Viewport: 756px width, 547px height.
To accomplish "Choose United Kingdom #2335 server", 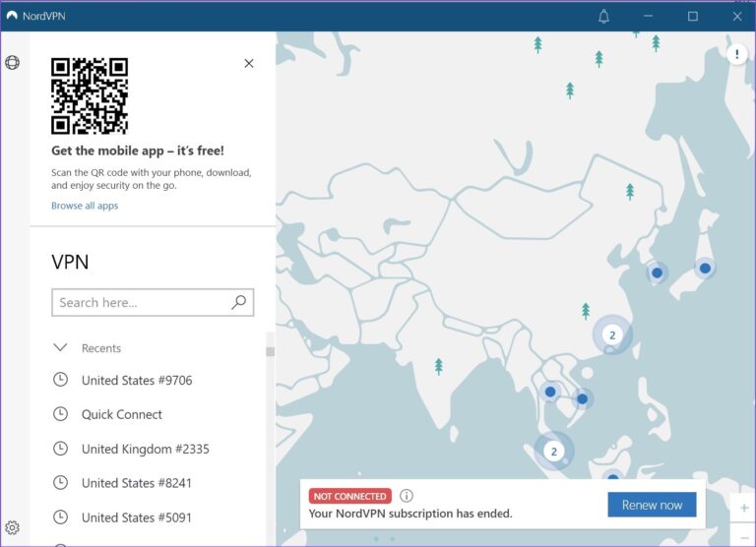I will [145, 449].
